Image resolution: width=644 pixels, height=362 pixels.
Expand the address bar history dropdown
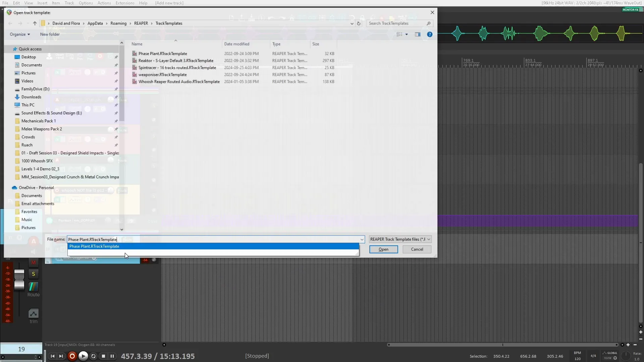pyautogui.click(x=352, y=23)
